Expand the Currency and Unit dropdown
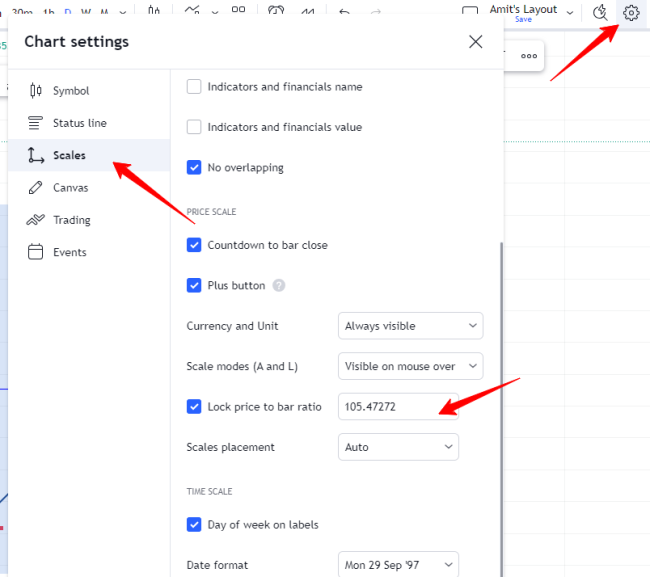This screenshot has height=577, width=650. tap(410, 326)
